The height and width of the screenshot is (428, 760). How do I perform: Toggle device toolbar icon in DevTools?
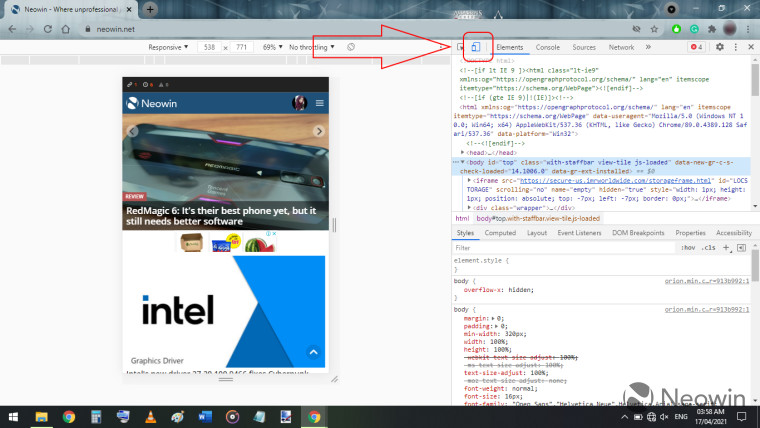coord(475,47)
